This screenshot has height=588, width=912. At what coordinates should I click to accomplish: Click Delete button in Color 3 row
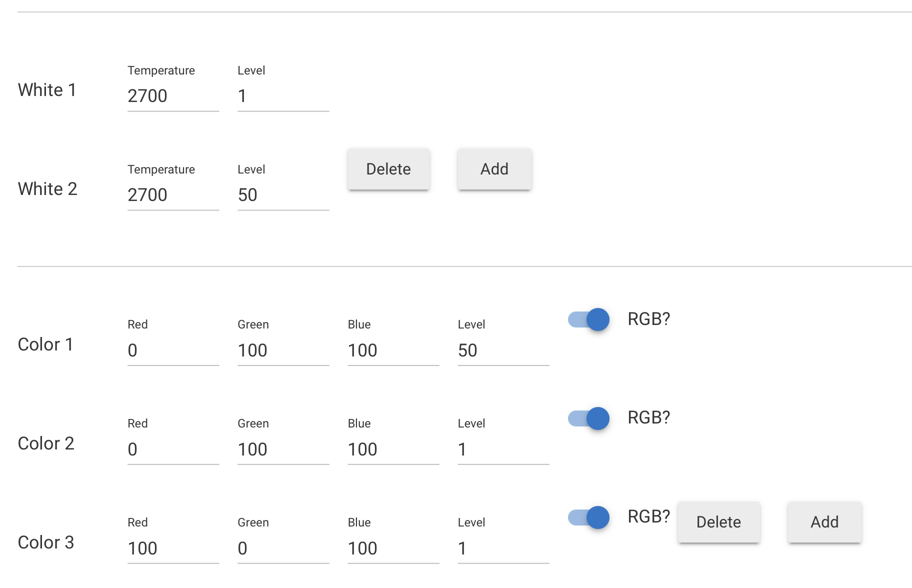pos(719,522)
